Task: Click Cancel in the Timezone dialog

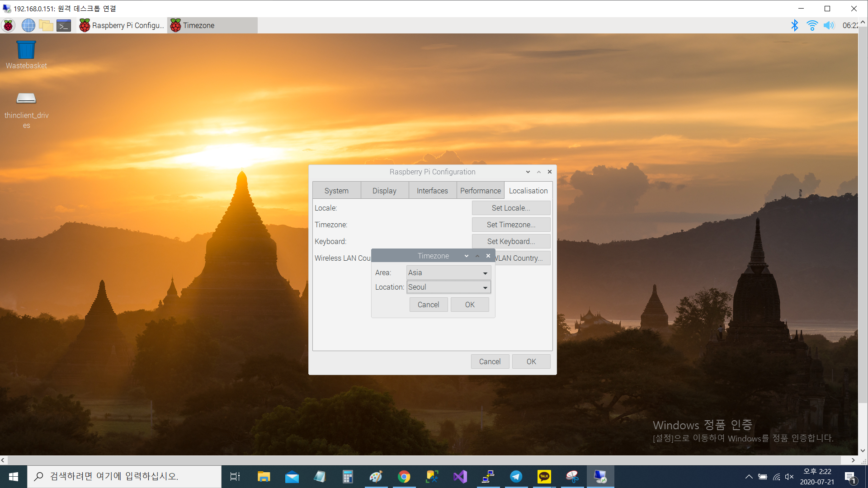Action: (x=428, y=305)
